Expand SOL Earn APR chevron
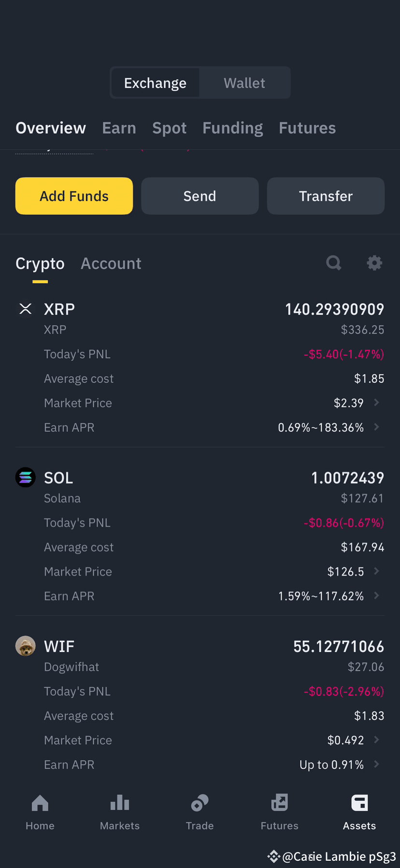400x868 pixels. [377, 595]
